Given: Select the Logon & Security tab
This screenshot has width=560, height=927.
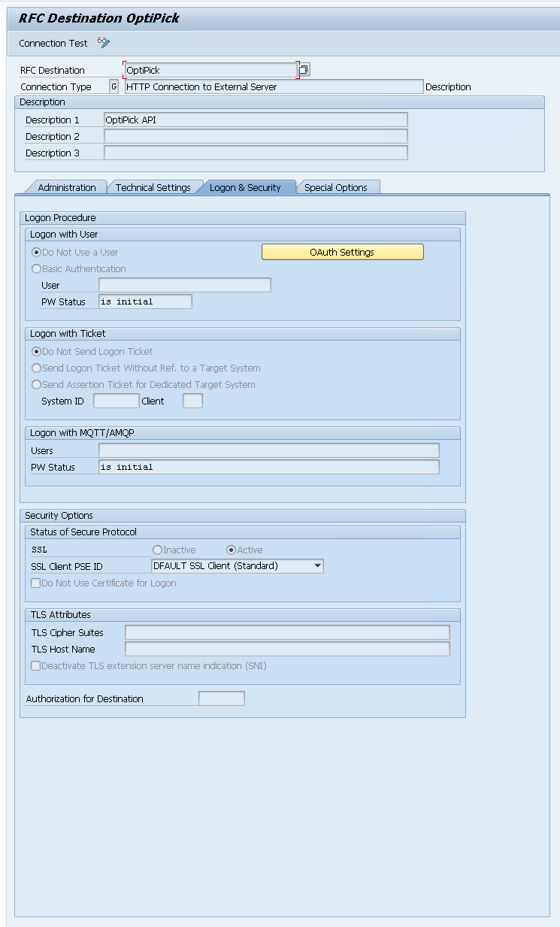Looking at the screenshot, I should click(245, 188).
